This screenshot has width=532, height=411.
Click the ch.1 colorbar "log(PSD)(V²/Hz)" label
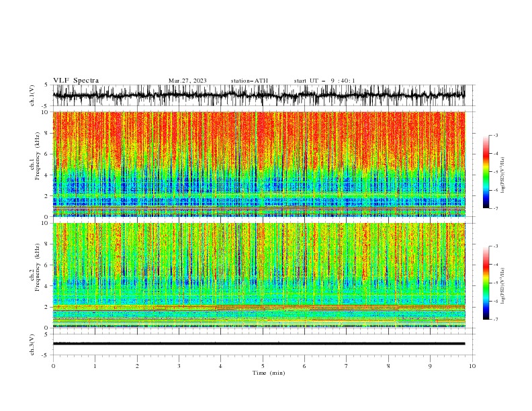[502, 175]
